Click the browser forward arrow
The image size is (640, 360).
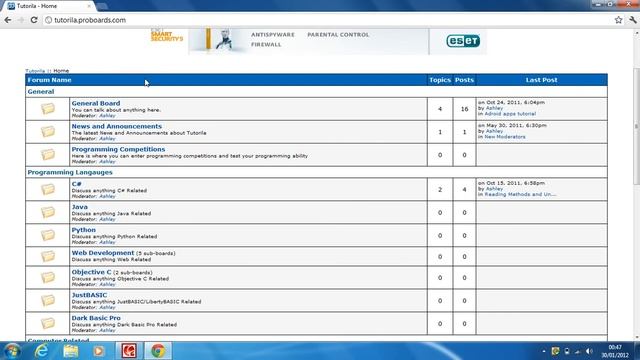(x=21, y=20)
